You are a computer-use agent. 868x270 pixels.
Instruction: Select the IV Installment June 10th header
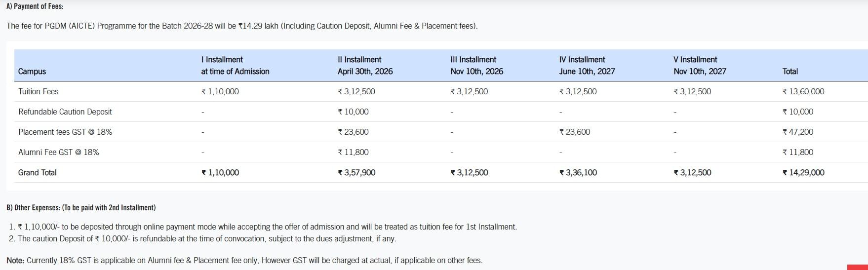587,65
